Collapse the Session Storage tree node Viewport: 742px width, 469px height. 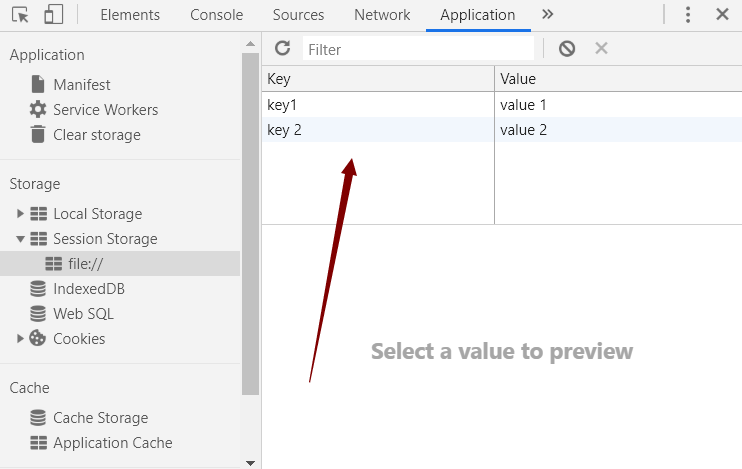20,239
